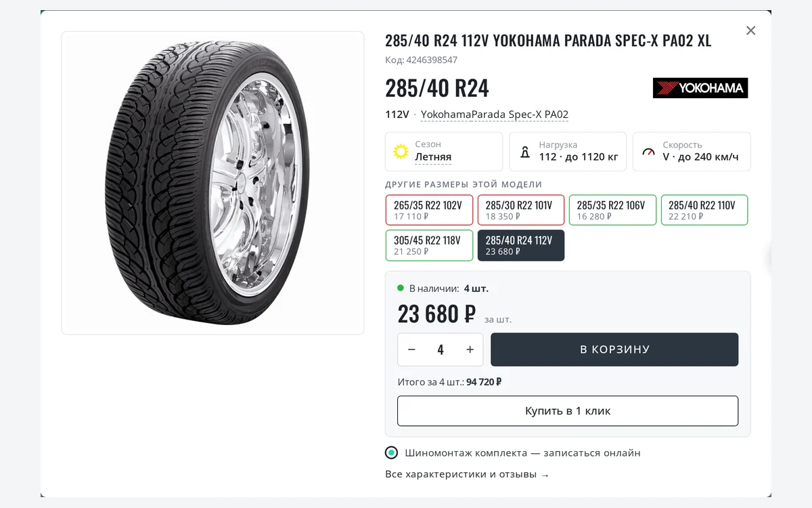This screenshot has height=508, width=812.
Task: Pick size 305/45 R22 118V
Action: [429, 245]
